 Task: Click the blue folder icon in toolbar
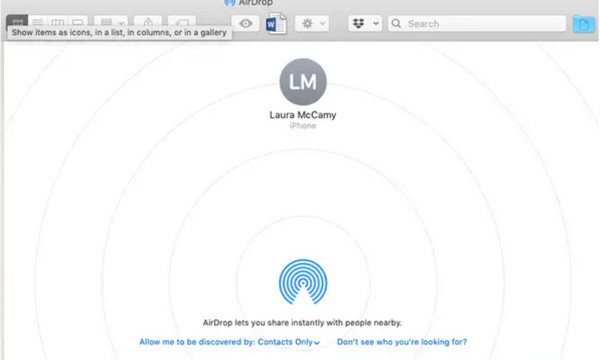point(584,24)
